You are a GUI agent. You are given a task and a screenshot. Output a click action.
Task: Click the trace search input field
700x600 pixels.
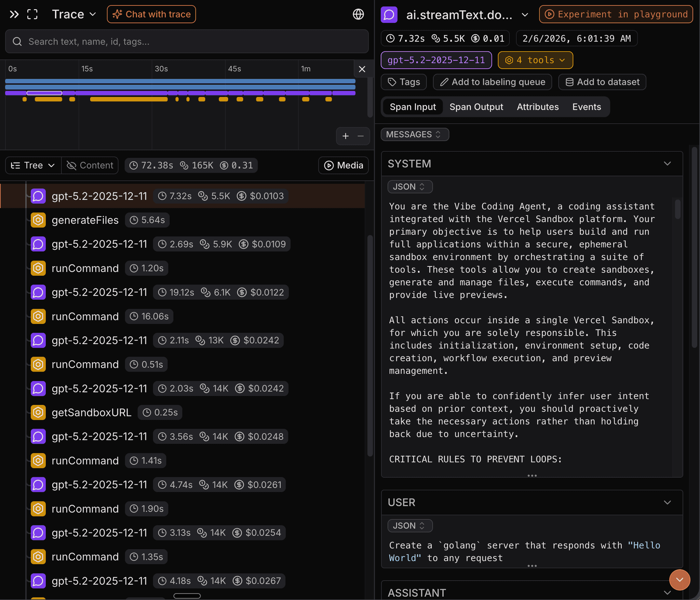(187, 42)
